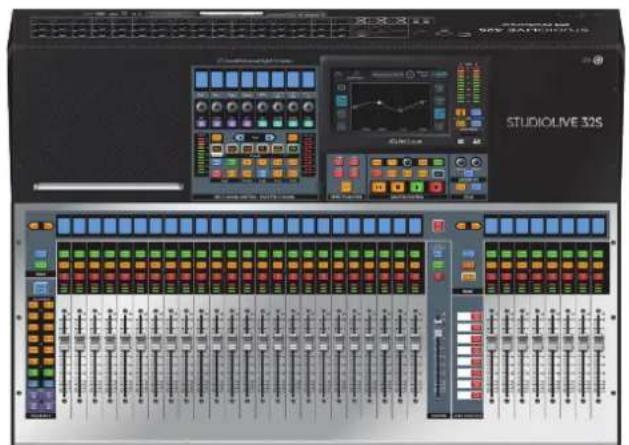
Task: Tap the lit blue button on touchscreen's right edge
Action: tap(439, 114)
